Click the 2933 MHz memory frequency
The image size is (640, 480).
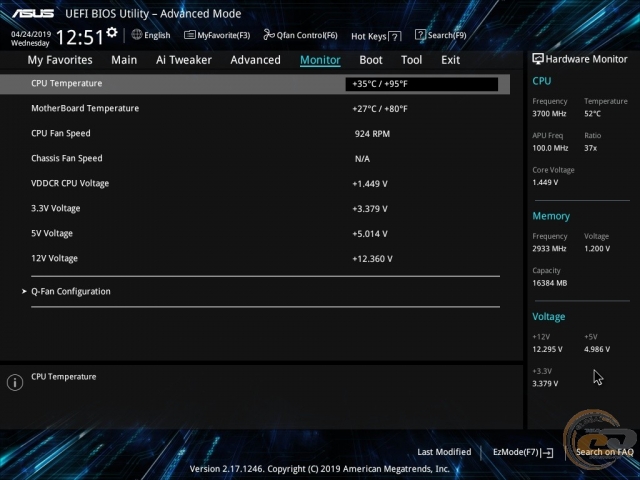click(x=549, y=249)
